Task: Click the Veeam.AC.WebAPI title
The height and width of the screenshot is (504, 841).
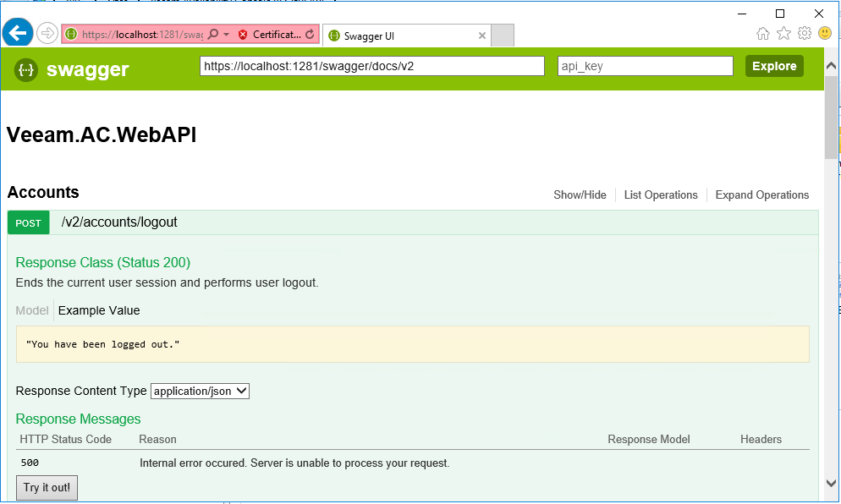Action: click(x=102, y=134)
